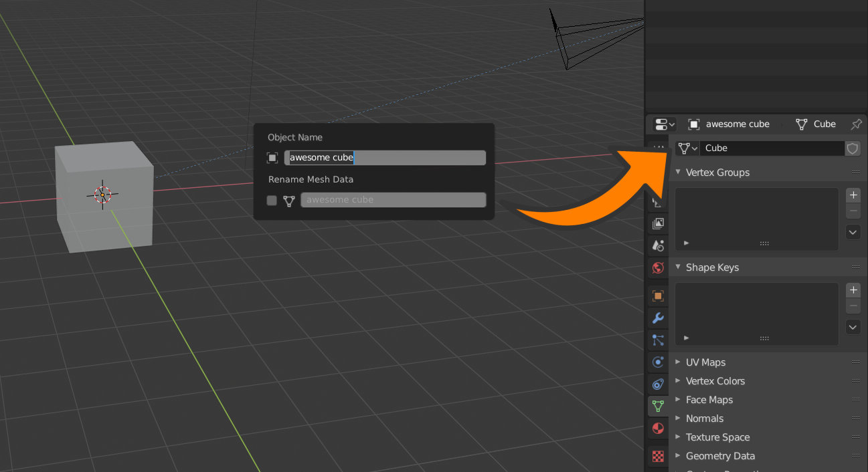The width and height of the screenshot is (868, 472).
Task: Click the Normals panel drag handle
Action: 856,419
